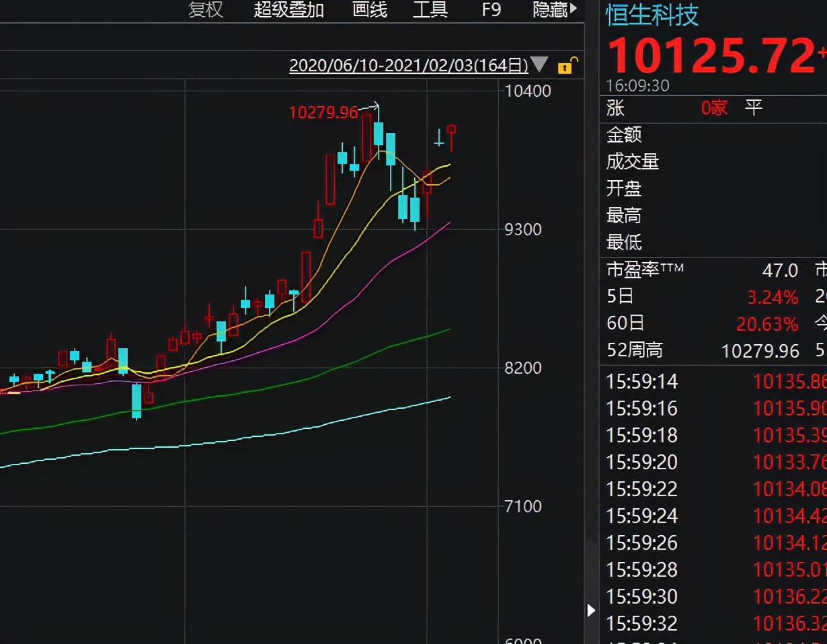
Task: Click the date range link 2020/06/10-2021/02/03
Action: click(408, 66)
